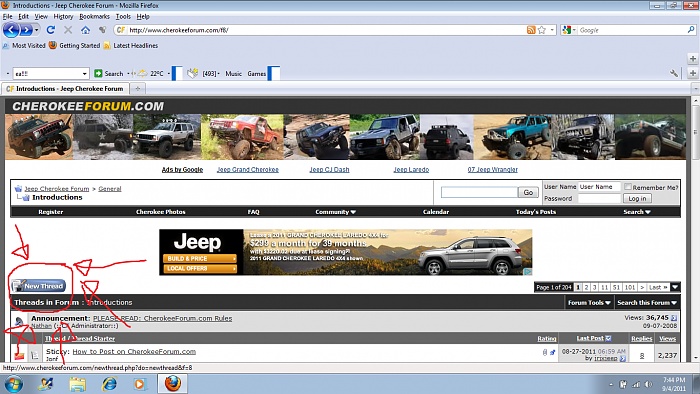Click the Go search button
Image resolution: width=700 pixels, height=394 pixels.
click(528, 192)
